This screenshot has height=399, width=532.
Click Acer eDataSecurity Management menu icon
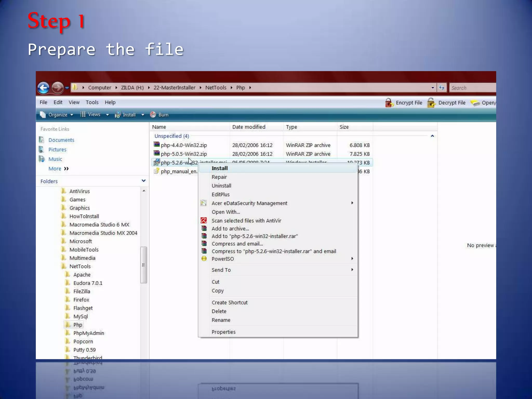(x=204, y=203)
